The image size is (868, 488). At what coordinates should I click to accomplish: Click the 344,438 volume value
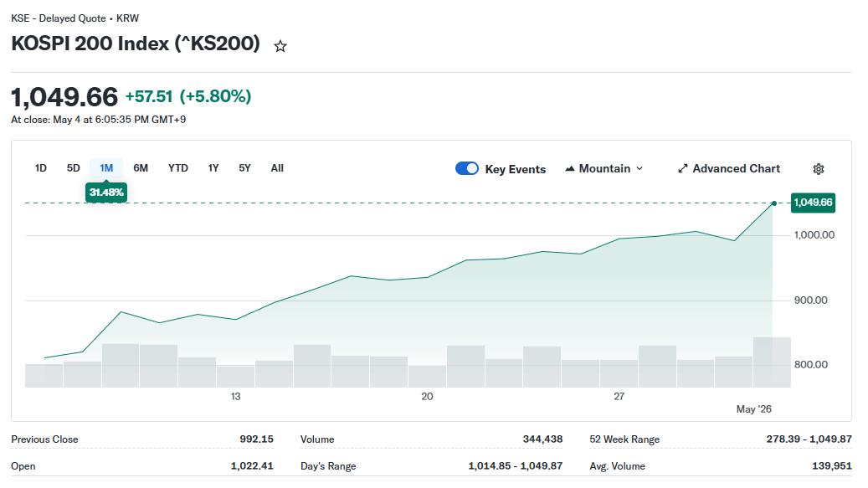(x=542, y=439)
